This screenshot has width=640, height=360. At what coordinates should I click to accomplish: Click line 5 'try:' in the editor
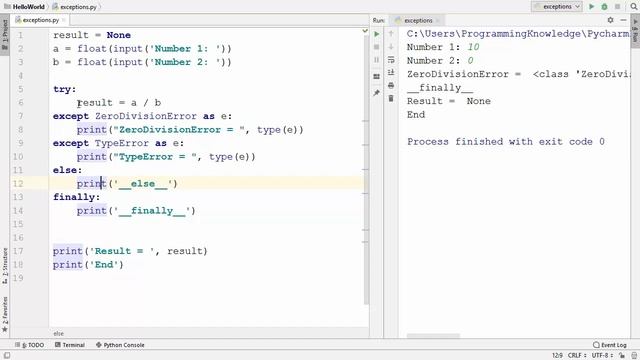coord(64,89)
